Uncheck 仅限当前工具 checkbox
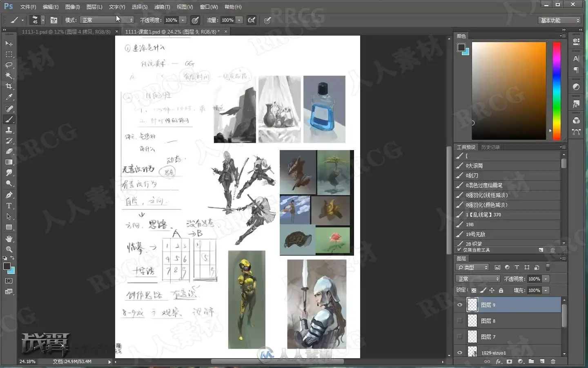The image size is (588, 368). (459, 250)
